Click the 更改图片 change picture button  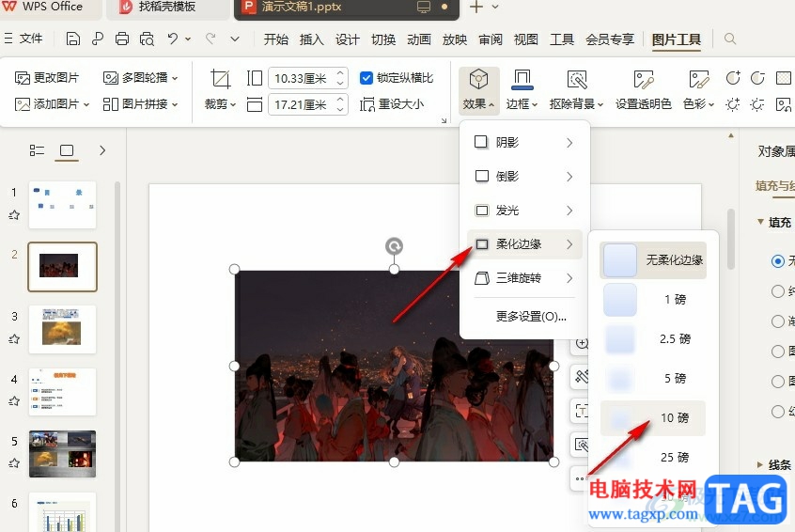coord(47,78)
